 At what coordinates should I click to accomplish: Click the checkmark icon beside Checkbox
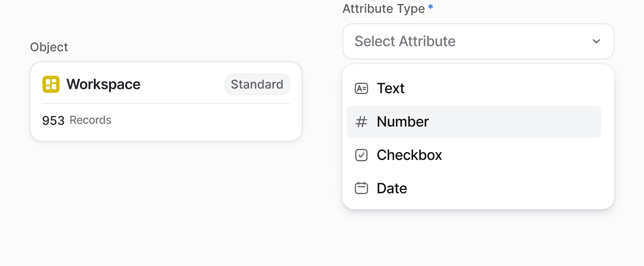point(361,155)
